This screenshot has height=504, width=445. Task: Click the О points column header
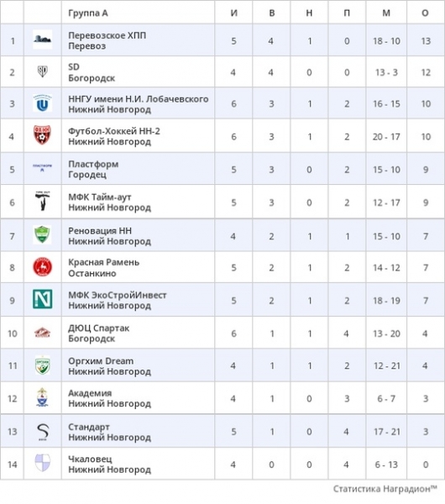425,13
